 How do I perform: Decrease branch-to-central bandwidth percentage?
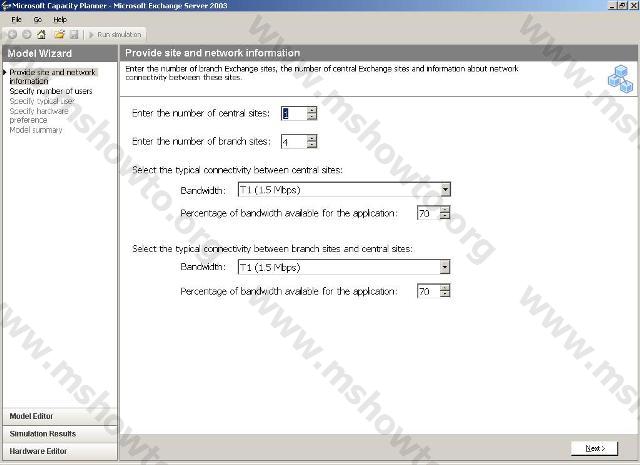(445, 294)
